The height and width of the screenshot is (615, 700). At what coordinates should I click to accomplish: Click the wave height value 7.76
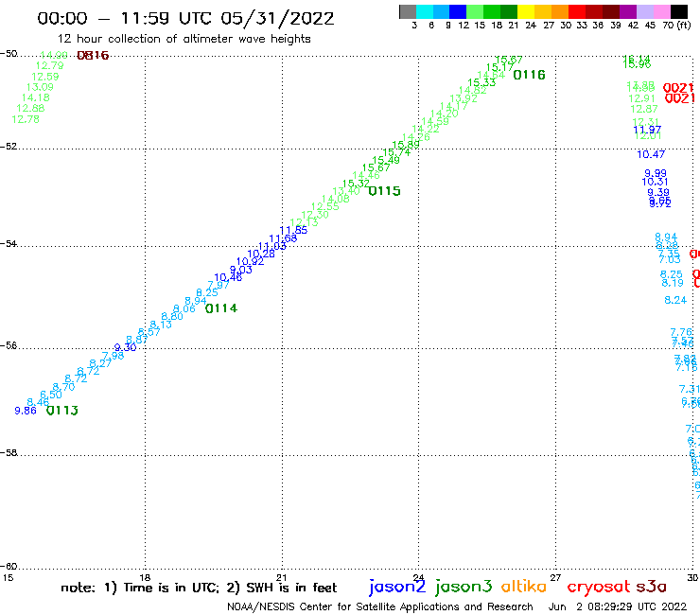(x=681, y=332)
